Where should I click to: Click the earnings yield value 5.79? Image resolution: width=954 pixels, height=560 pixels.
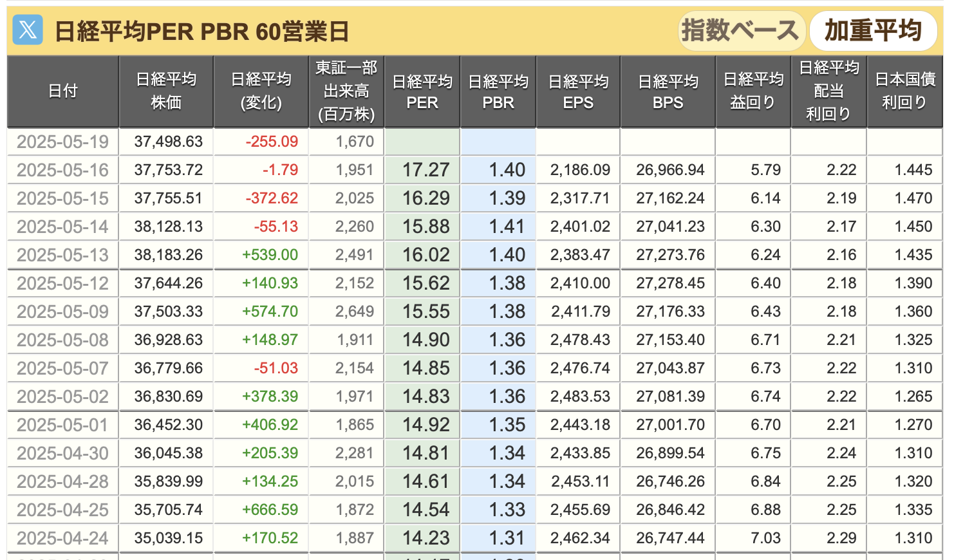(766, 170)
